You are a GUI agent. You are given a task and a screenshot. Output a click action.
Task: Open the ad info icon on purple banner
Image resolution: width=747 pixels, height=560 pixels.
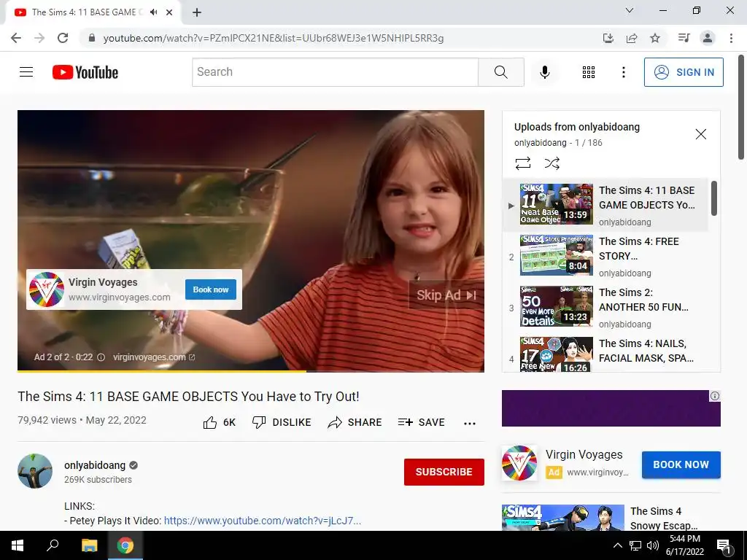(715, 396)
